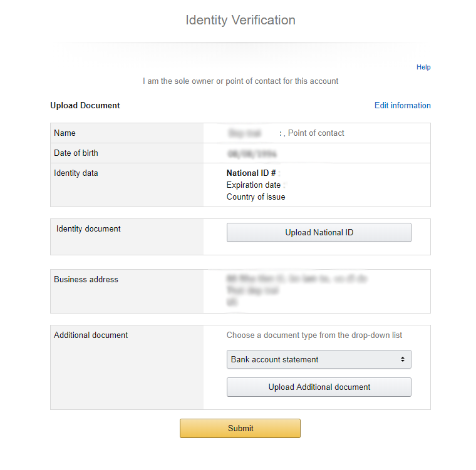Submit the identity verification form
The height and width of the screenshot is (470, 476).
[240, 428]
